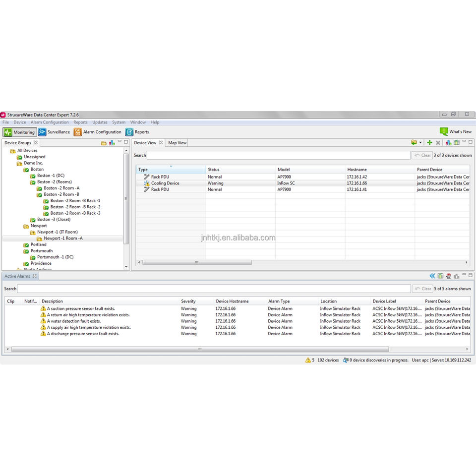The width and height of the screenshot is (476, 476).
Task: Open Alarm Configuration from the toolbar
Action: click(x=98, y=132)
